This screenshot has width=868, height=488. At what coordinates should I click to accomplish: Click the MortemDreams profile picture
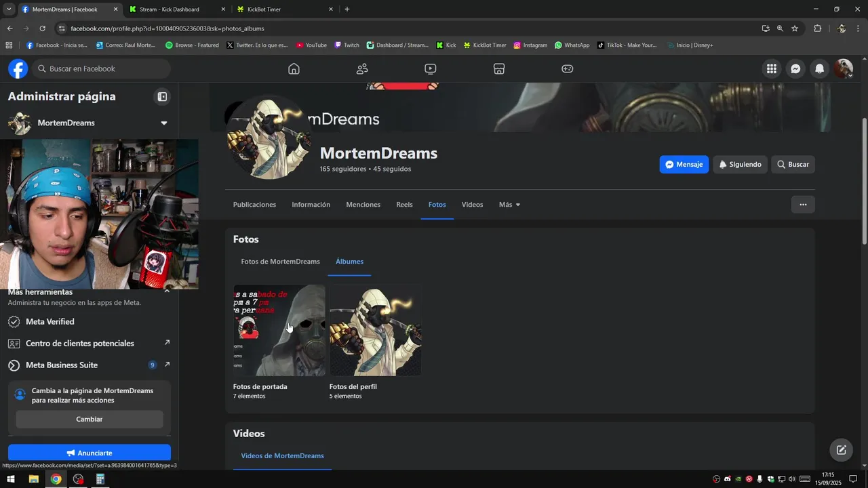point(270,137)
